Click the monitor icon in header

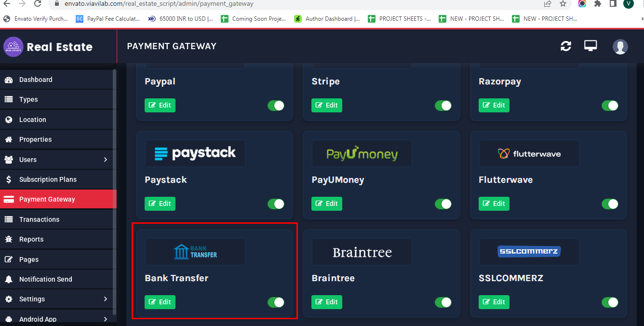(590, 46)
